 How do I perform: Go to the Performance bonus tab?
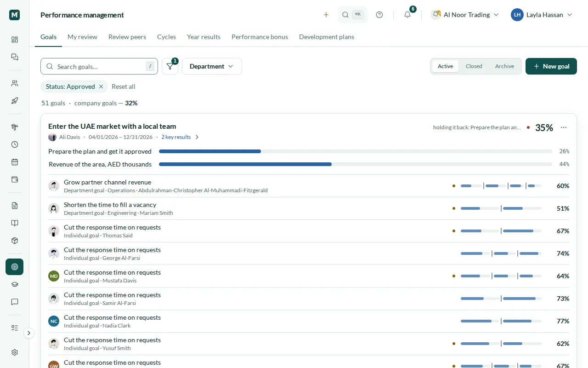tap(260, 37)
